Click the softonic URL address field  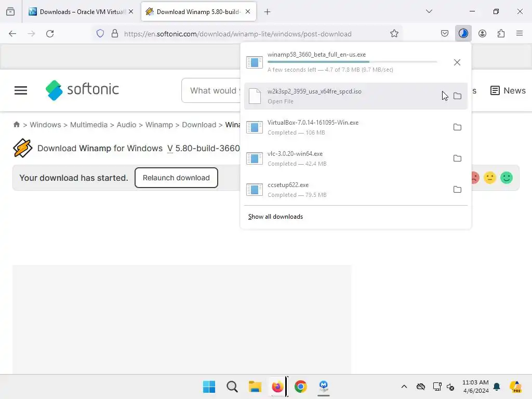(237, 34)
